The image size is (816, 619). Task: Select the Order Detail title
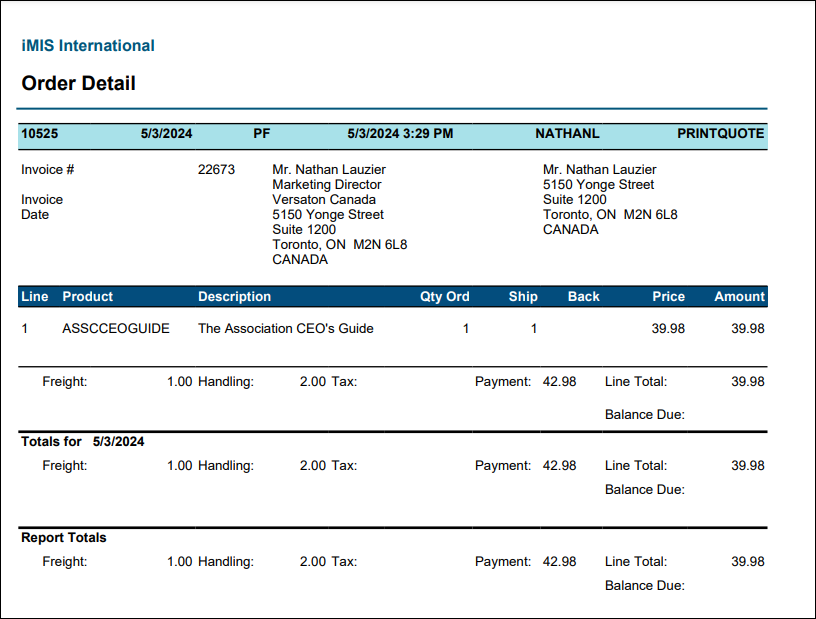(79, 83)
